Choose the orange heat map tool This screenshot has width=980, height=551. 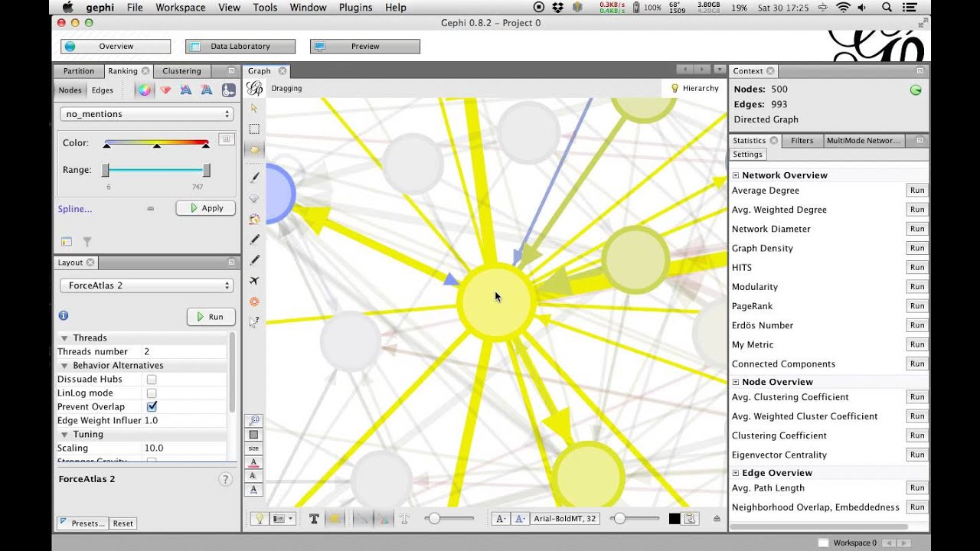point(254,302)
